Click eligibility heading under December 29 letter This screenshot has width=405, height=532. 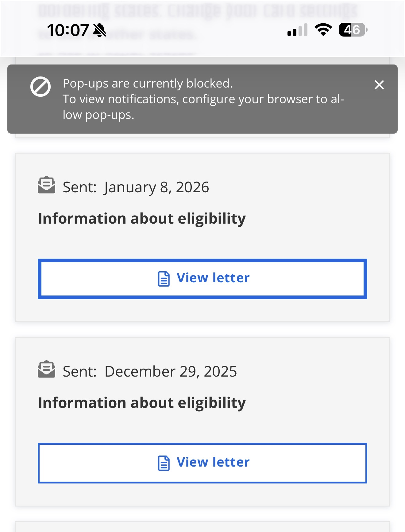click(x=142, y=403)
